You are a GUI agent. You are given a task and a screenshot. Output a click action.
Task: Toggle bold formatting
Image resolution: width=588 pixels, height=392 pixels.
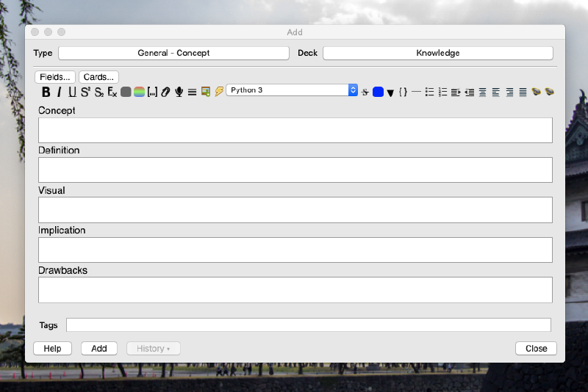[46, 92]
